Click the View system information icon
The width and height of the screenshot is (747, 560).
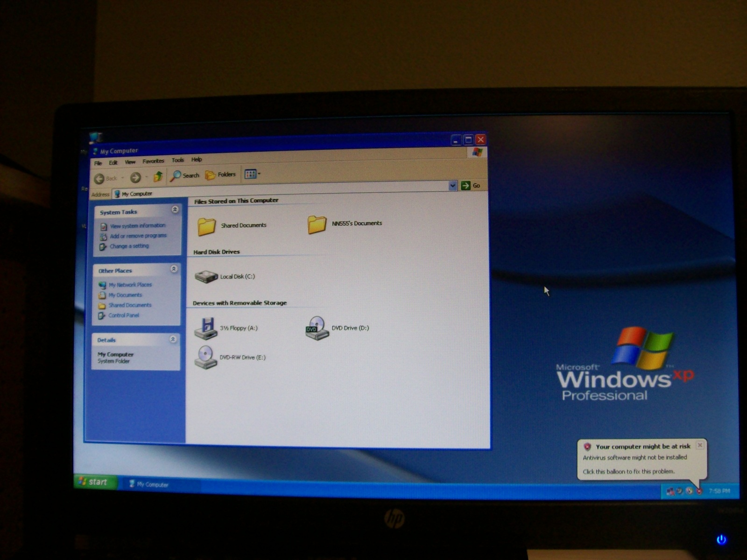(x=104, y=227)
